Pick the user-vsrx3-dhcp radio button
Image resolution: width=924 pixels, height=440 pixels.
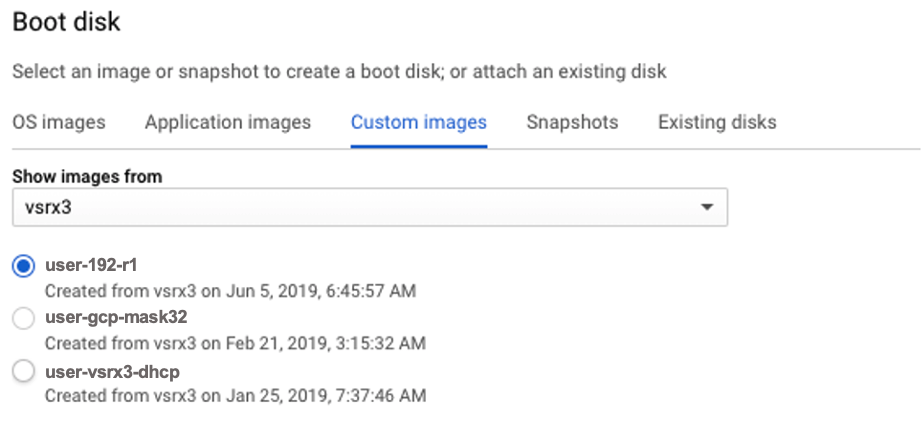[23, 371]
